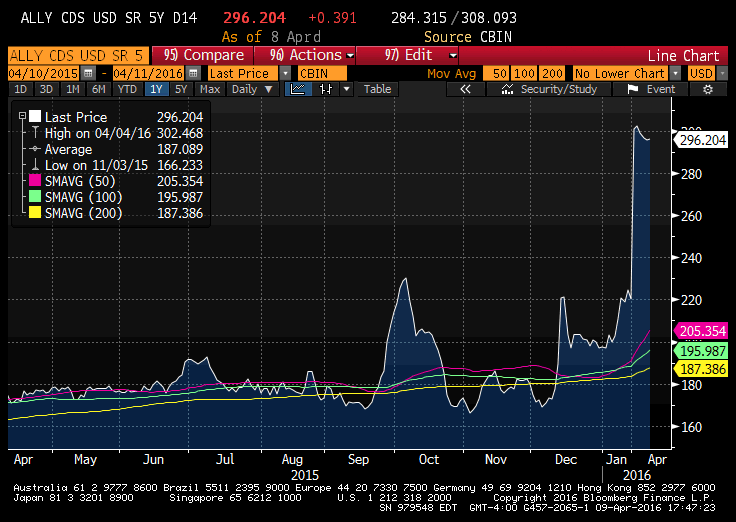Click the 205.354 SMAVG axis label

(701, 331)
